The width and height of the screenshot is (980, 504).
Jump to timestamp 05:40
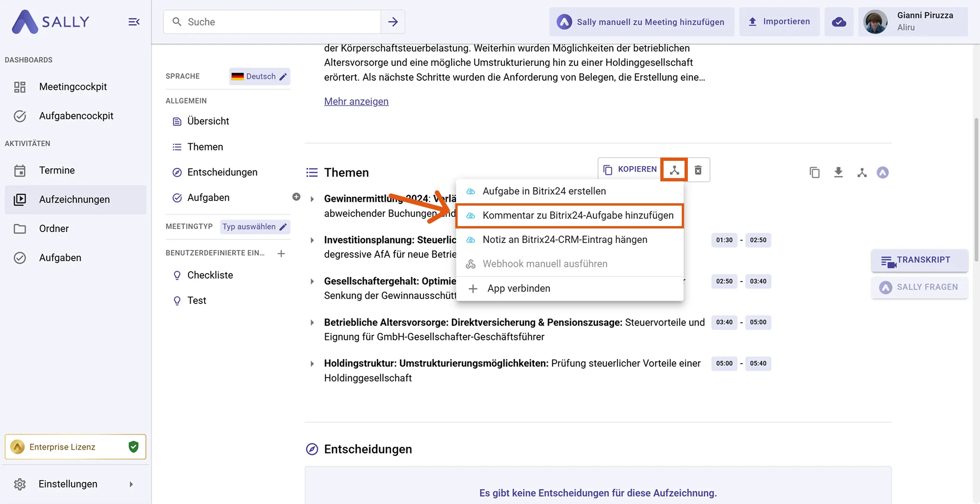[758, 363]
